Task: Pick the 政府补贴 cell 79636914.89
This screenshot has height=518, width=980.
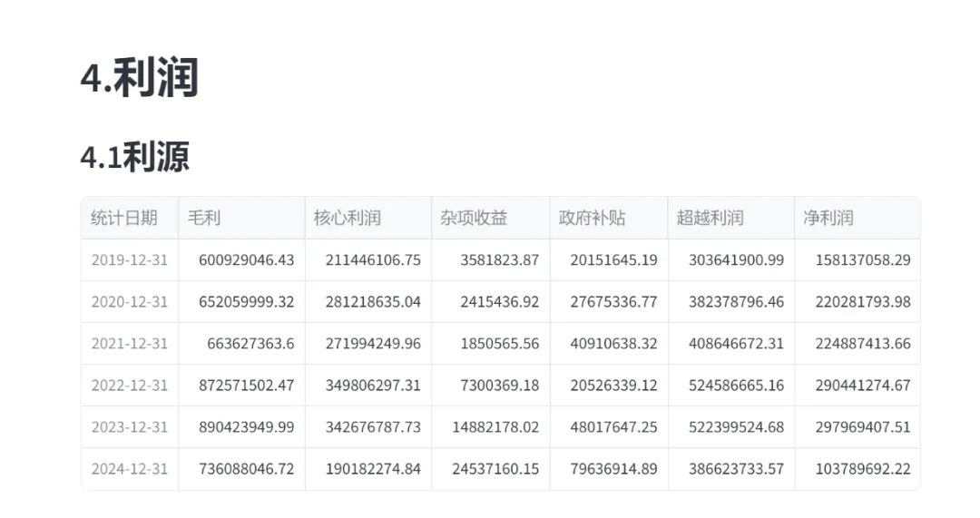Action: pos(608,469)
